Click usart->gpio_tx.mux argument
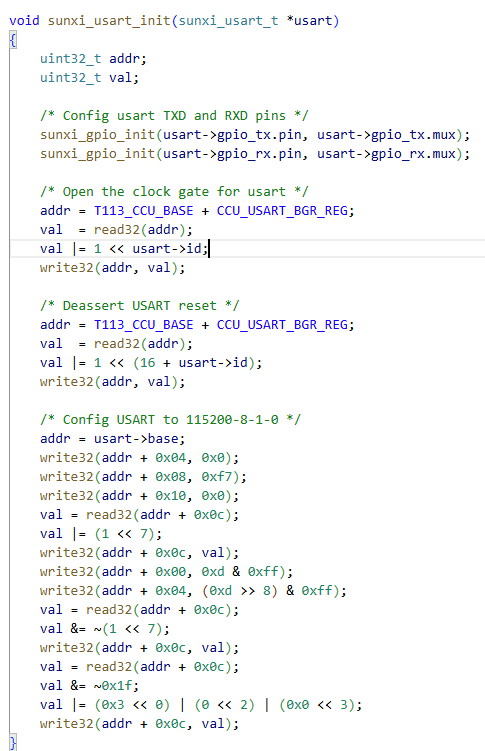The height and width of the screenshot is (751, 485). tap(386, 135)
